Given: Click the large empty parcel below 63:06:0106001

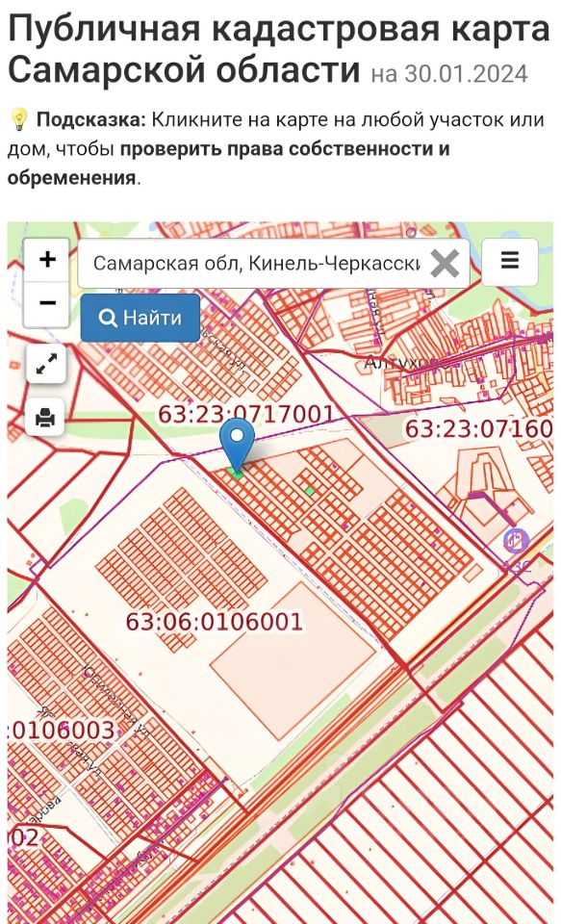Looking at the screenshot, I should pos(293,662).
